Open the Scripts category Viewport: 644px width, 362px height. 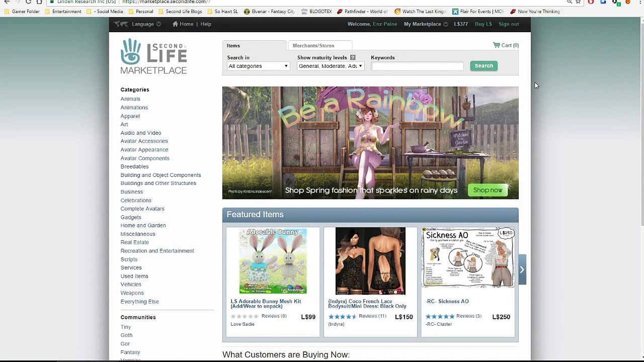pos(129,259)
